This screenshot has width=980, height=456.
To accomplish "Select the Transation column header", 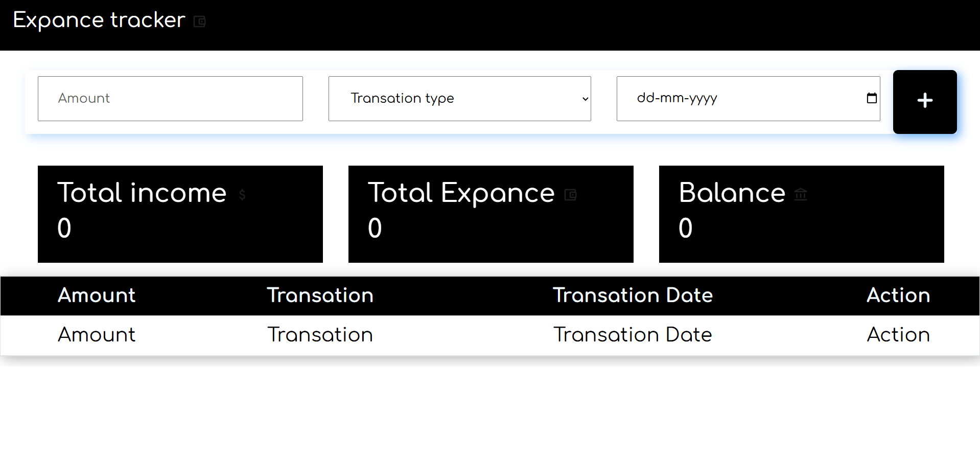I will [x=320, y=295].
